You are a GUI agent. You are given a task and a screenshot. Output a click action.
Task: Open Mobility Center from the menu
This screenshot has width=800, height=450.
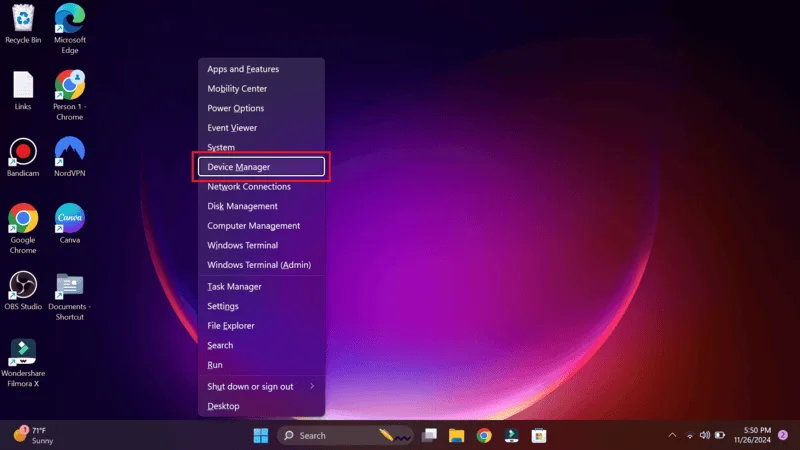coord(261,89)
